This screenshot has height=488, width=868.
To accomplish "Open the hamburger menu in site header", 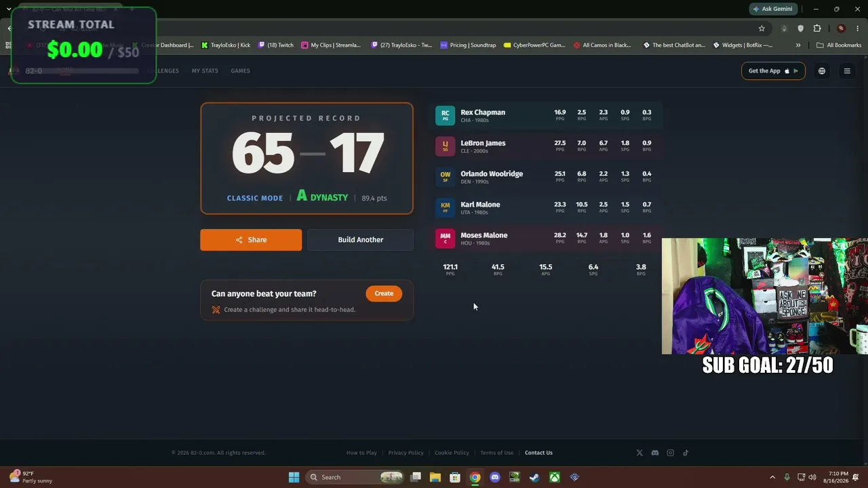I will coord(847,70).
